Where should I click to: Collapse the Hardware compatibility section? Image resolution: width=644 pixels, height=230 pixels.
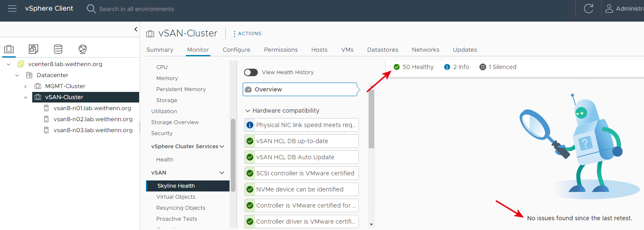point(248,111)
